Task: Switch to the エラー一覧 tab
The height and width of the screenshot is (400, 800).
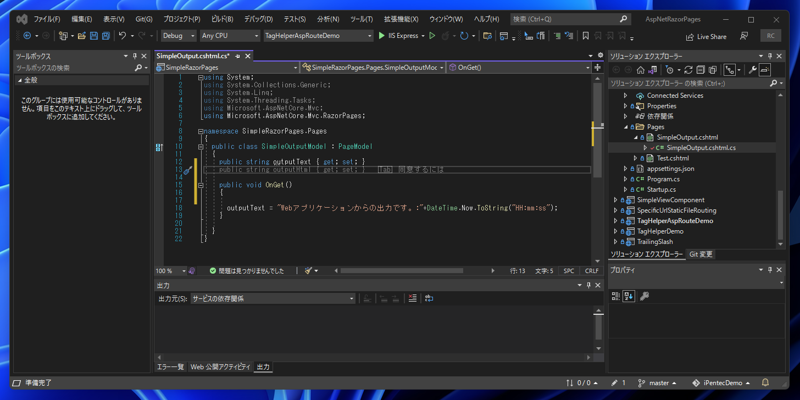Action: (x=170, y=367)
